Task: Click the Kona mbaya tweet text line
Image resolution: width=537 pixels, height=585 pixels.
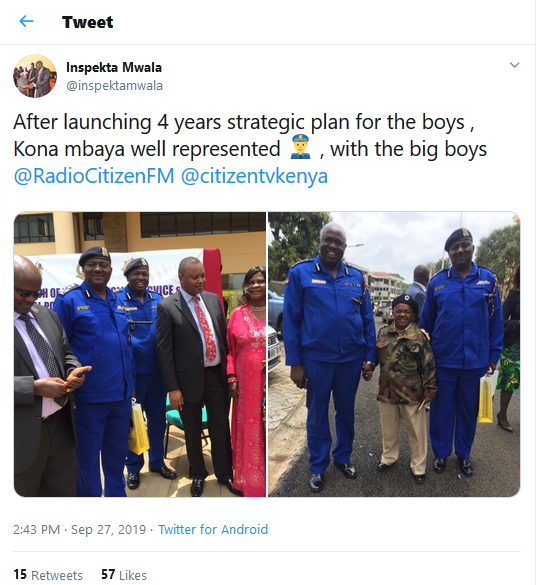Action: click(250, 149)
